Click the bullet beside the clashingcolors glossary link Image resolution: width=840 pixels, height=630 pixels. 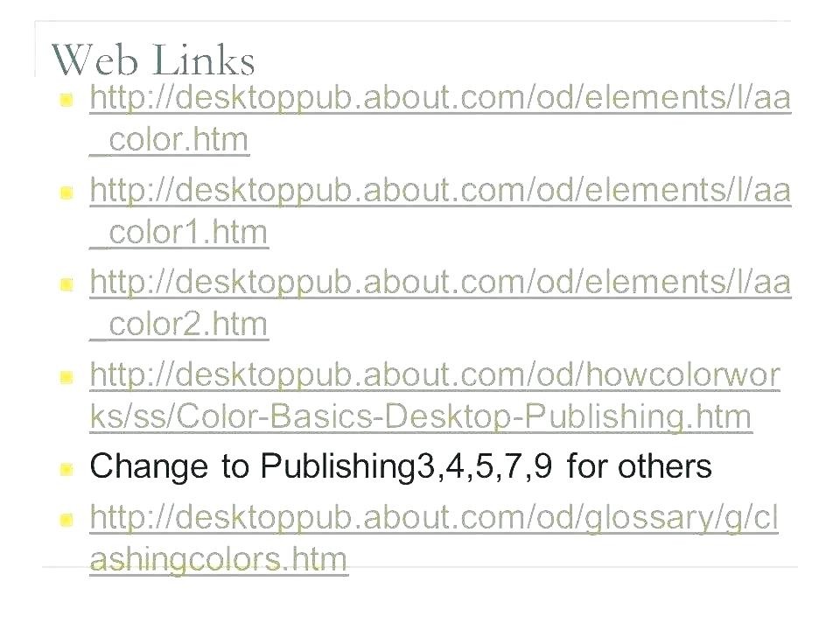click(x=66, y=521)
